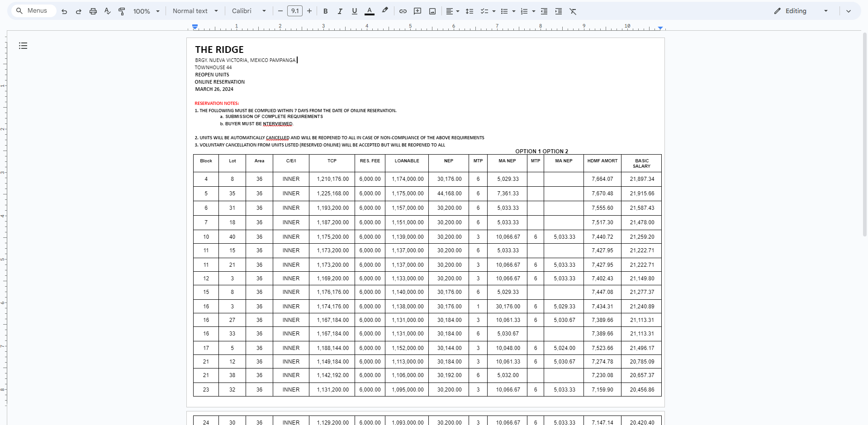Click the red "RESERVATION NOTES:" heading

pyautogui.click(x=217, y=104)
